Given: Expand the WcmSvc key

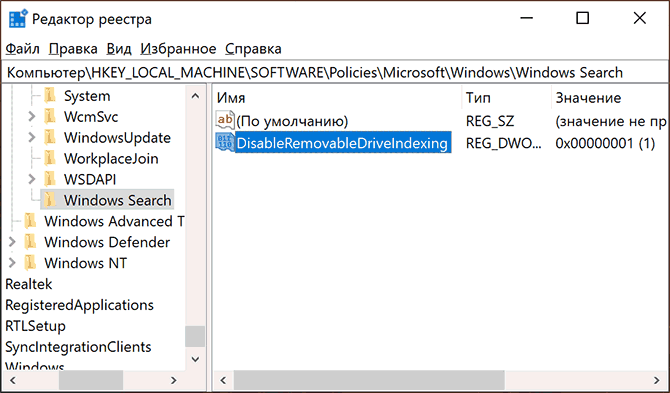Looking at the screenshot, I should point(32,117).
